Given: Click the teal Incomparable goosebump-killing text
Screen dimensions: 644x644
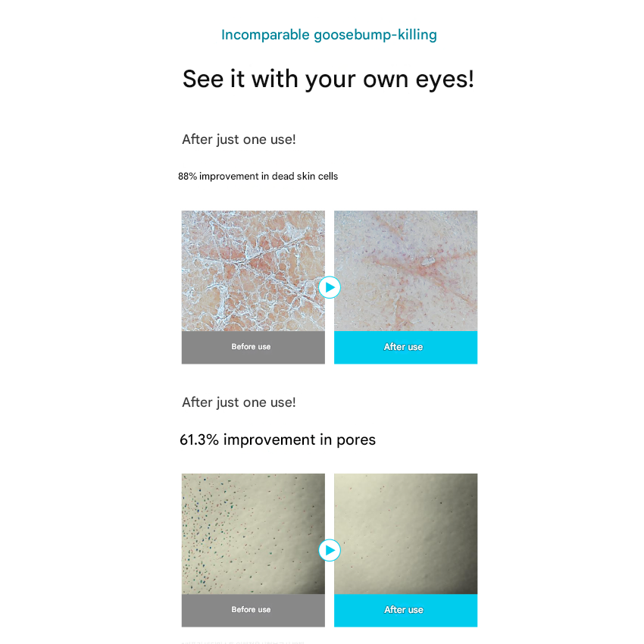Looking at the screenshot, I should tap(329, 35).
